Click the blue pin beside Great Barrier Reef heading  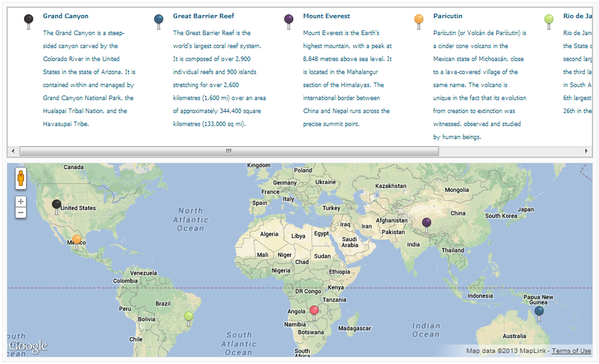click(x=159, y=21)
